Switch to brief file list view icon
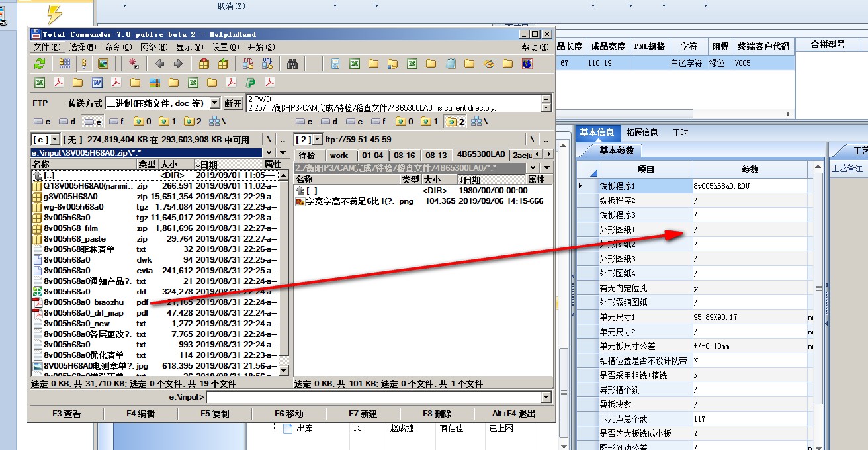Screen dimensions: 868x450 (x=65, y=64)
